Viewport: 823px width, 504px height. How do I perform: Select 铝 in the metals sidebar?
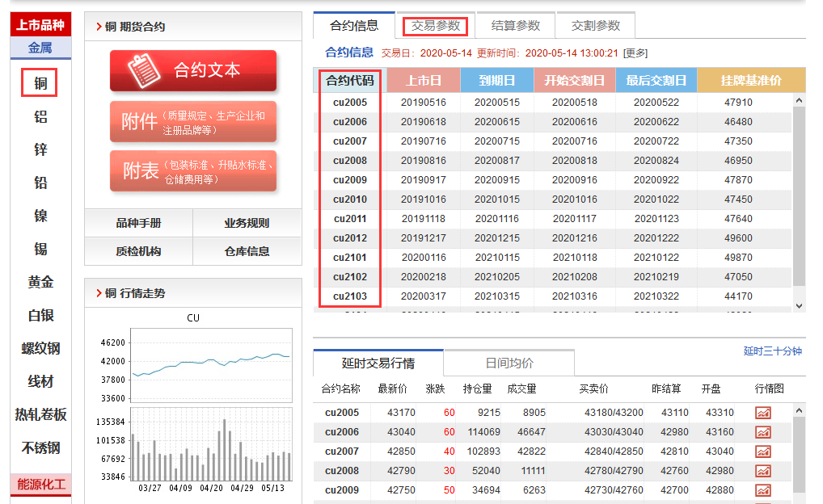40,117
